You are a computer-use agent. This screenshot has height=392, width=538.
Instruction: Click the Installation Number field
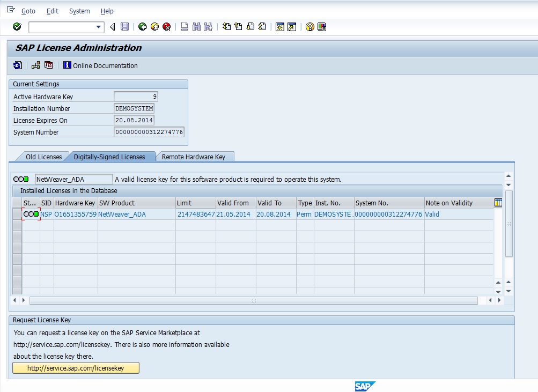tap(134, 108)
